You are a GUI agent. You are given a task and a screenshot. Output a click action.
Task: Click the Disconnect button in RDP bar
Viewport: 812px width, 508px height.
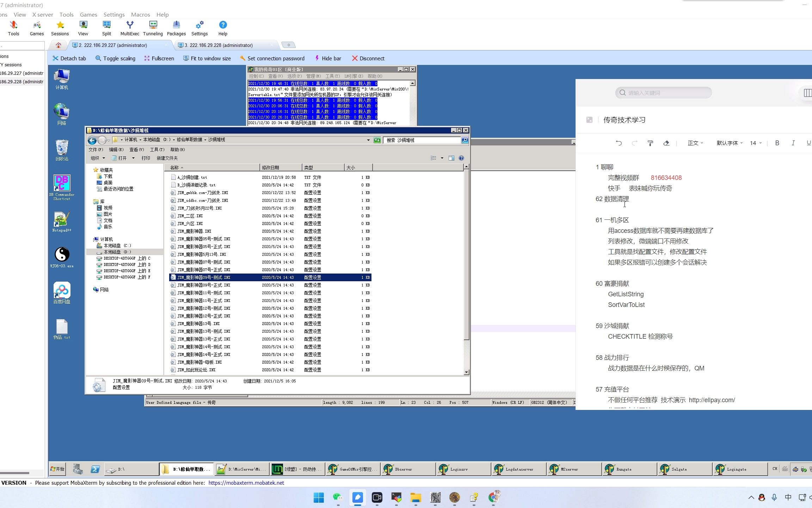coord(368,59)
